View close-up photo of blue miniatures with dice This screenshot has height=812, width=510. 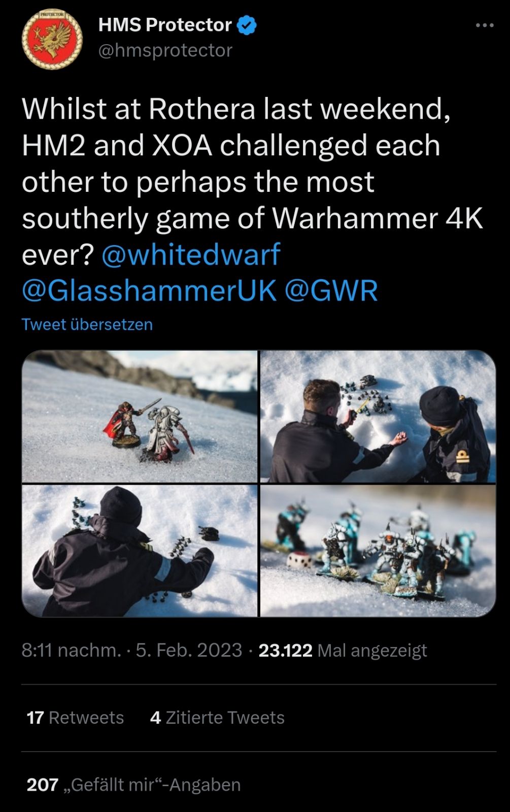pyautogui.click(x=378, y=551)
